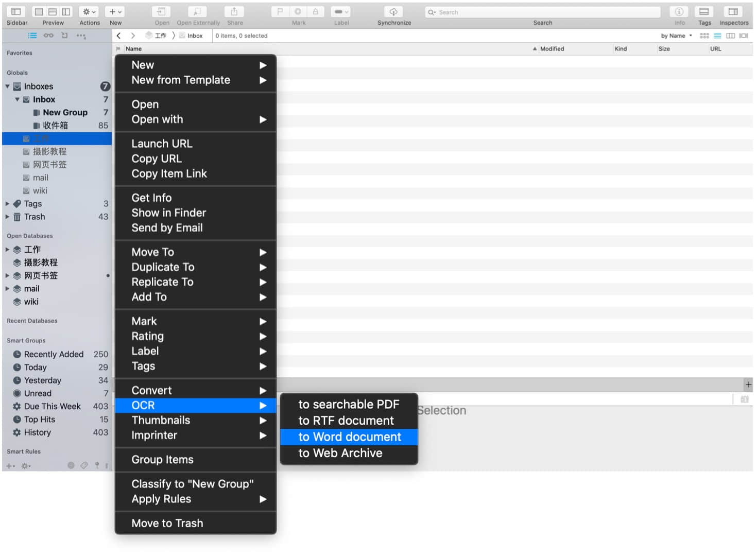
Task: Select to searchable PDF in OCR submenu
Action: (x=349, y=405)
